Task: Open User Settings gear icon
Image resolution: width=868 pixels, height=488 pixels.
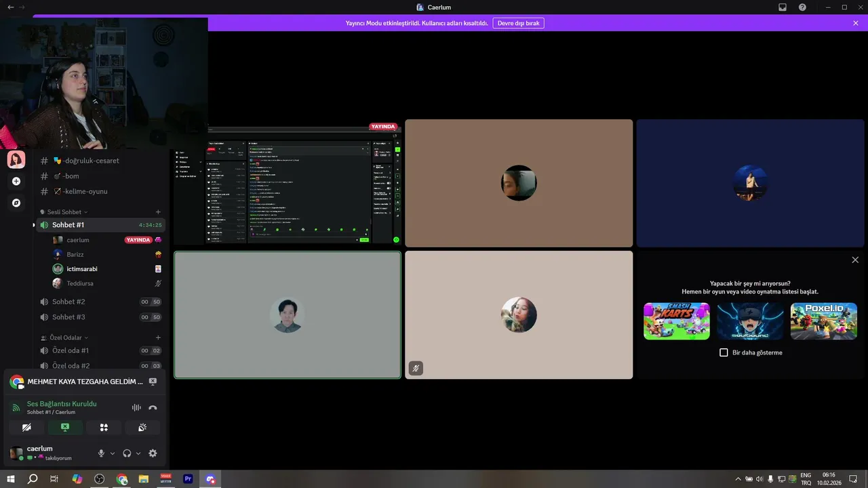Action: (x=153, y=453)
